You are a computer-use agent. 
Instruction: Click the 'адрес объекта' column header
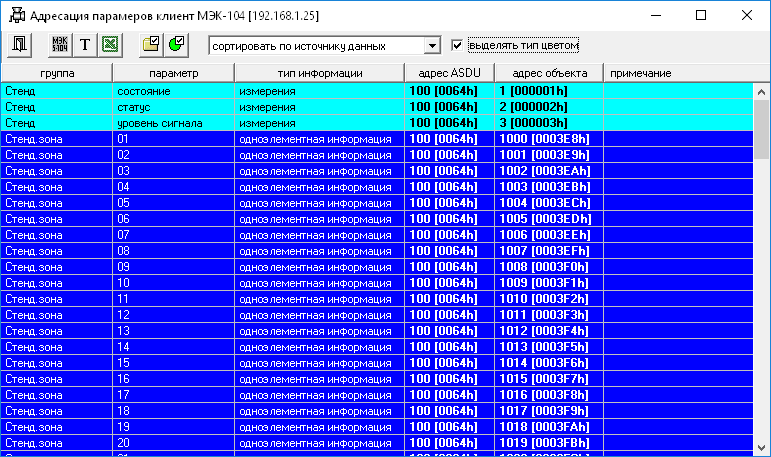point(548,74)
